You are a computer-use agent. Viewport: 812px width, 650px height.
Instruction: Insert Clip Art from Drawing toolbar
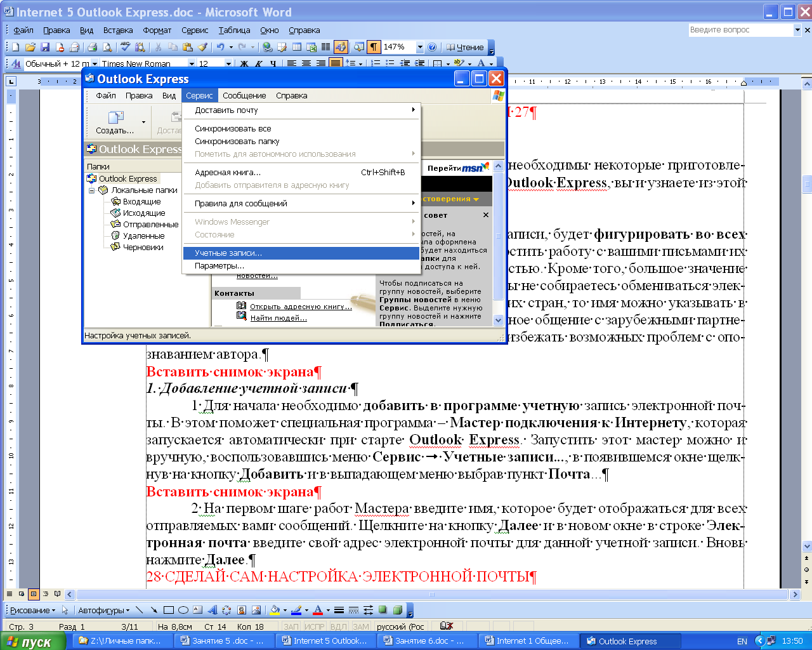pyautogui.click(x=242, y=610)
